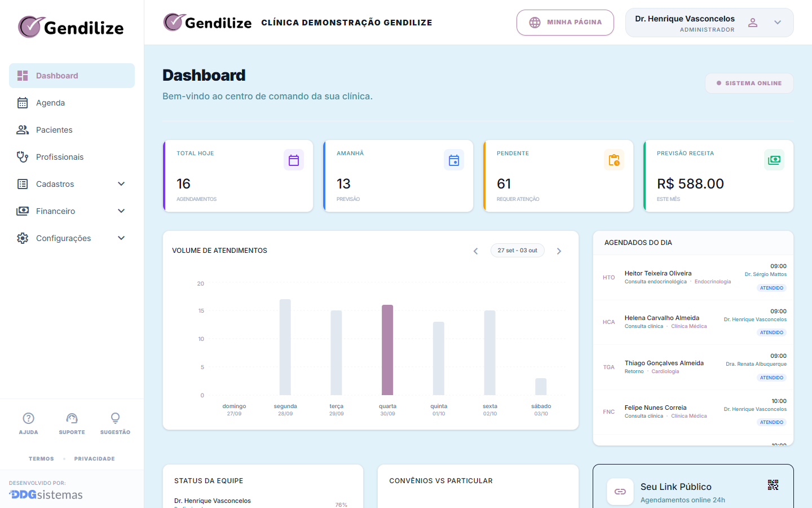Click the Sistema Online status badge

click(749, 84)
